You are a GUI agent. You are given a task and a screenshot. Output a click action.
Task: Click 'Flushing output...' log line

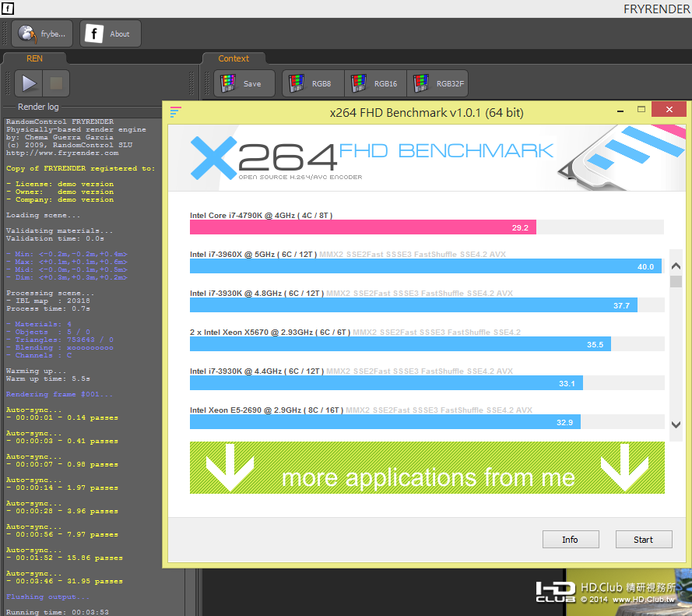[47, 597]
